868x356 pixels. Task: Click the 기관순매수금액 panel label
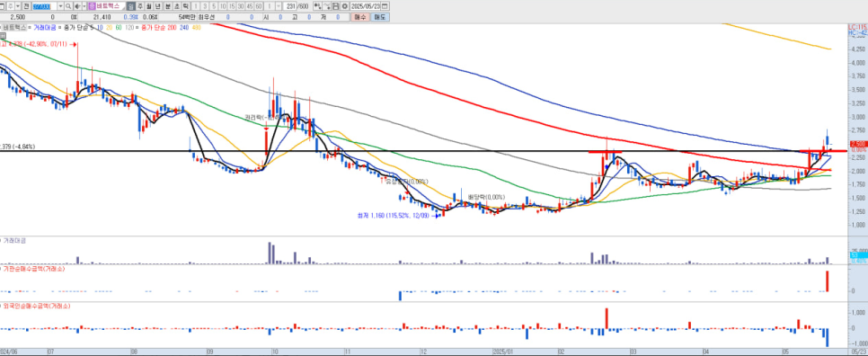[x=33, y=269]
